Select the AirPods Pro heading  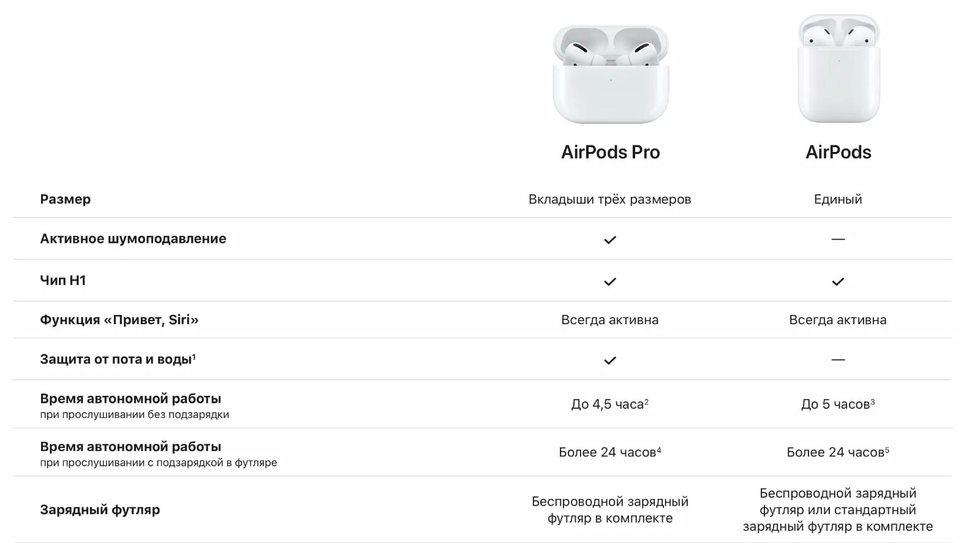611,152
